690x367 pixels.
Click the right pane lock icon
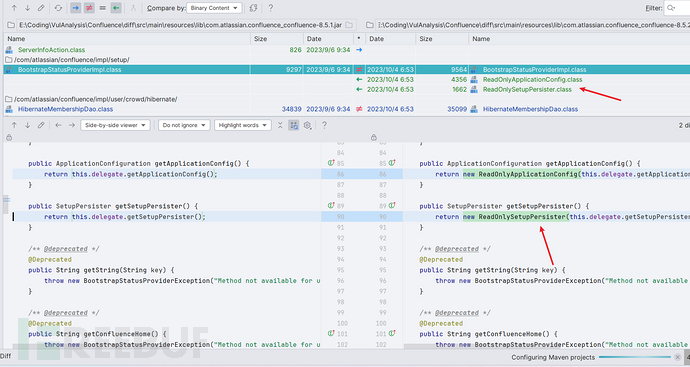click(x=374, y=137)
